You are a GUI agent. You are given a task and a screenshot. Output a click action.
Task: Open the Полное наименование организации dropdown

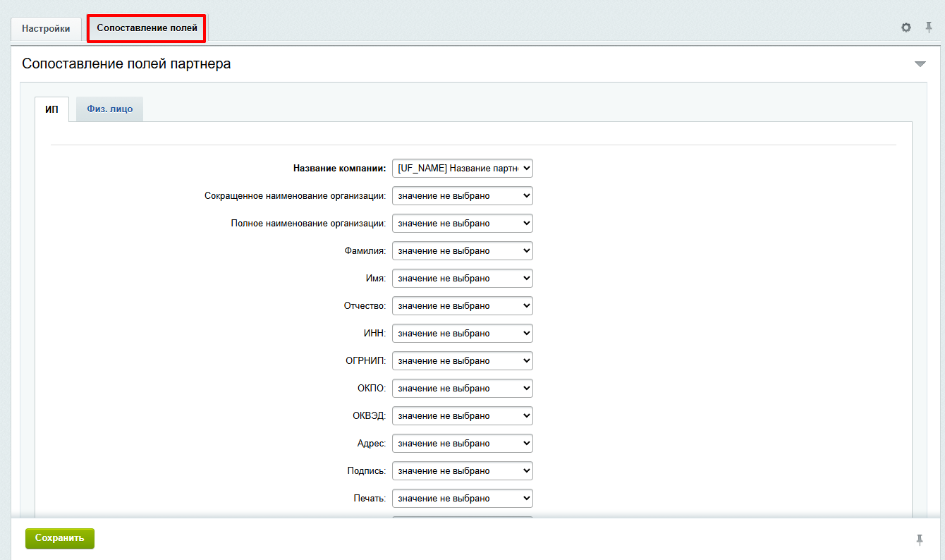pos(462,224)
